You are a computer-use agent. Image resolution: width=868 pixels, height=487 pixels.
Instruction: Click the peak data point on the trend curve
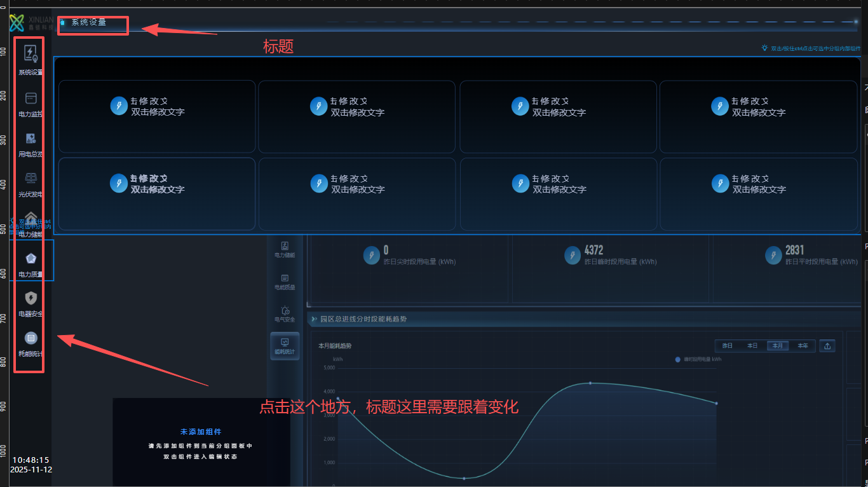(x=590, y=383)
